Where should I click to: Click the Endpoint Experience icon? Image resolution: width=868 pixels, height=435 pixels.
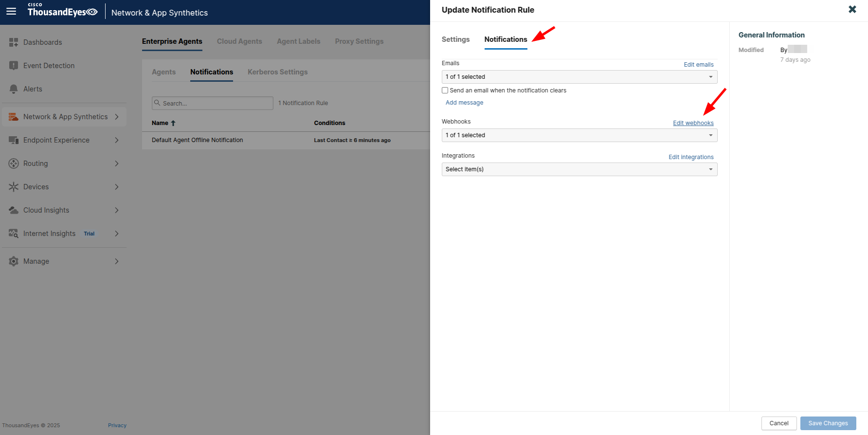click(14, 140)
